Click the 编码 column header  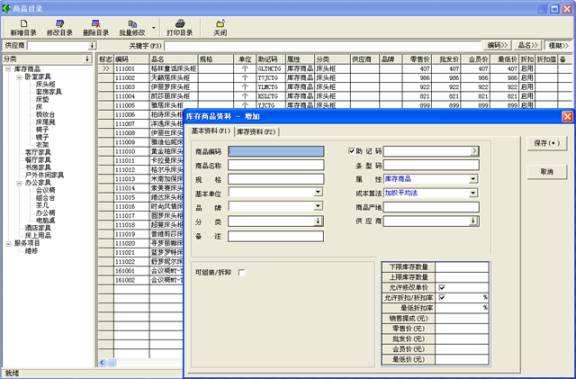(x=132, y=59)
